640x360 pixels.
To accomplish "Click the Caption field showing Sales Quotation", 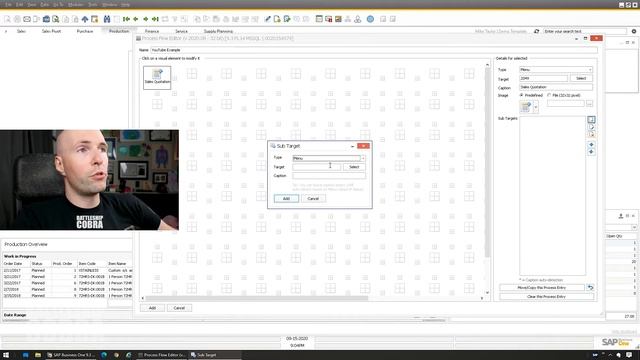I will coord(556,87).
